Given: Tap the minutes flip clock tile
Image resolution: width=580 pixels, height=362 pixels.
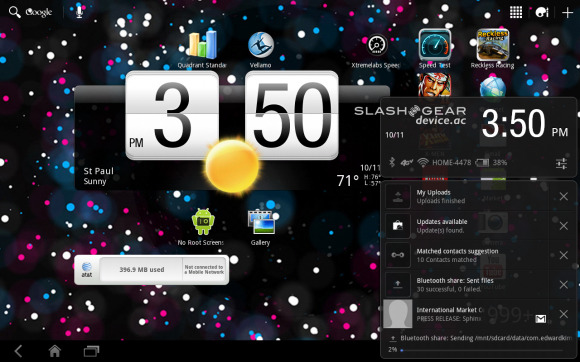Looking at the screenshot, I should click(292, 115).
